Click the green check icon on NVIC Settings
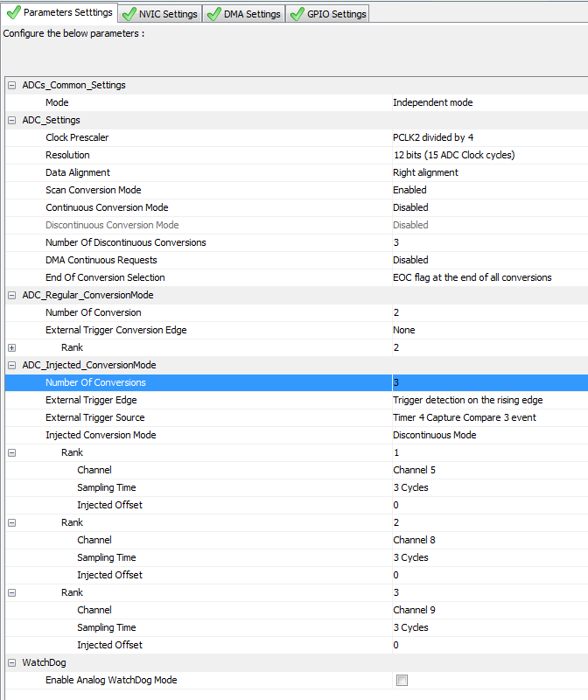588x700 pixels. pos(129,14)
